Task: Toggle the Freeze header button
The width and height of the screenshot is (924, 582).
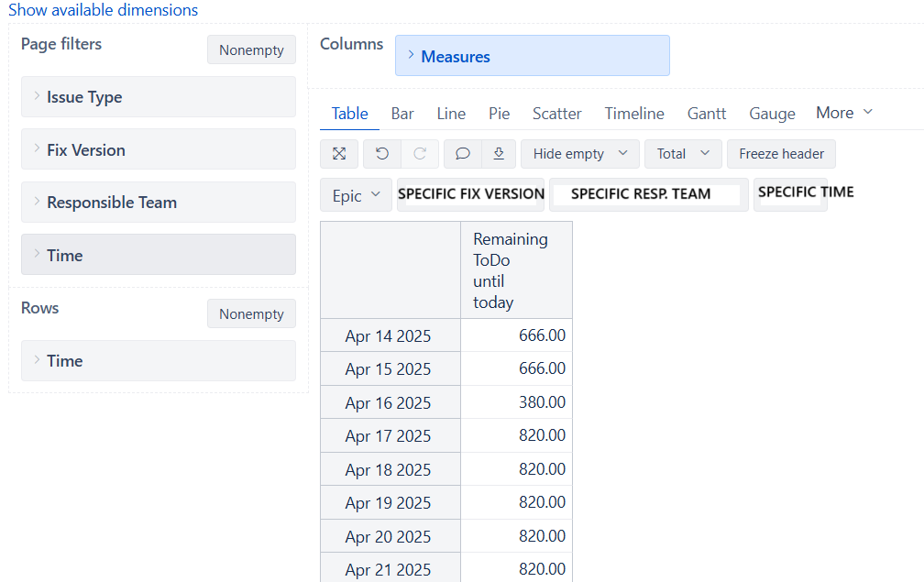Action: pyautogui.click(x=781, y=154)
